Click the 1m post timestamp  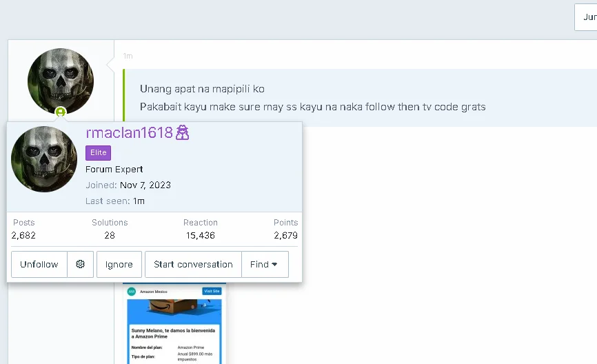128,56
